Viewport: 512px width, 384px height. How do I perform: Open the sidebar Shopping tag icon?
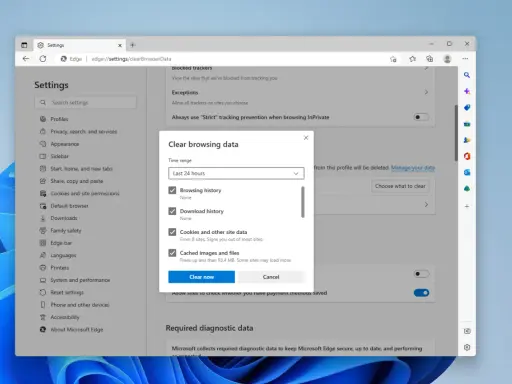coord(467,107)
